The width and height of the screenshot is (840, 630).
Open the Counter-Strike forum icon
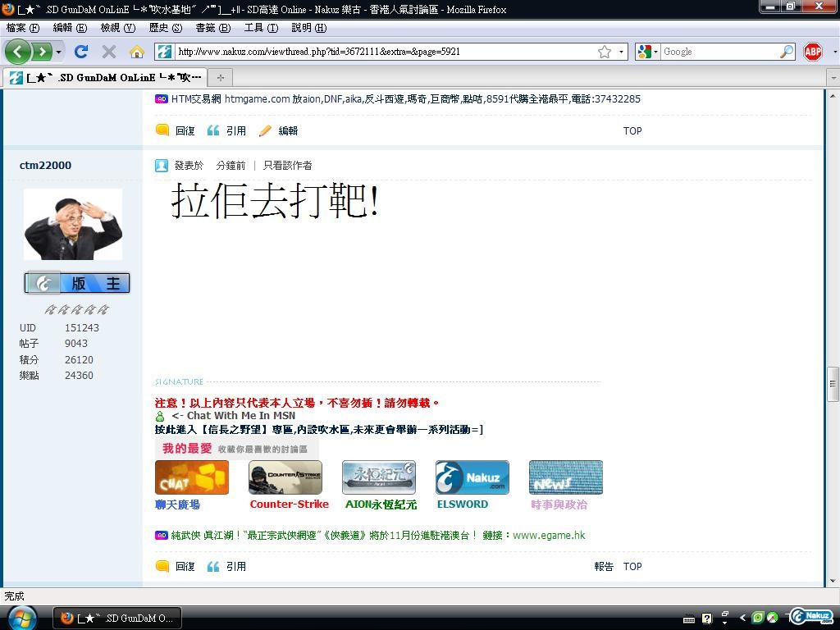pyautogui.click(x=285, y=477)
